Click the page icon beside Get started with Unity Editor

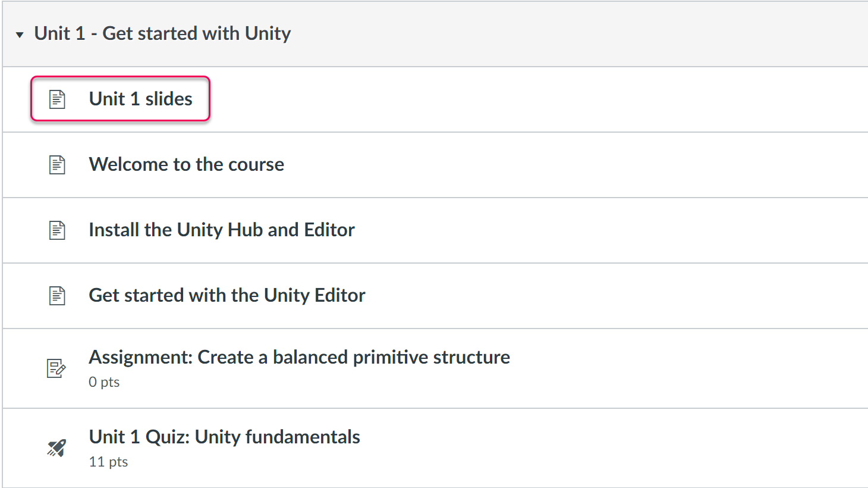point(57,295)
